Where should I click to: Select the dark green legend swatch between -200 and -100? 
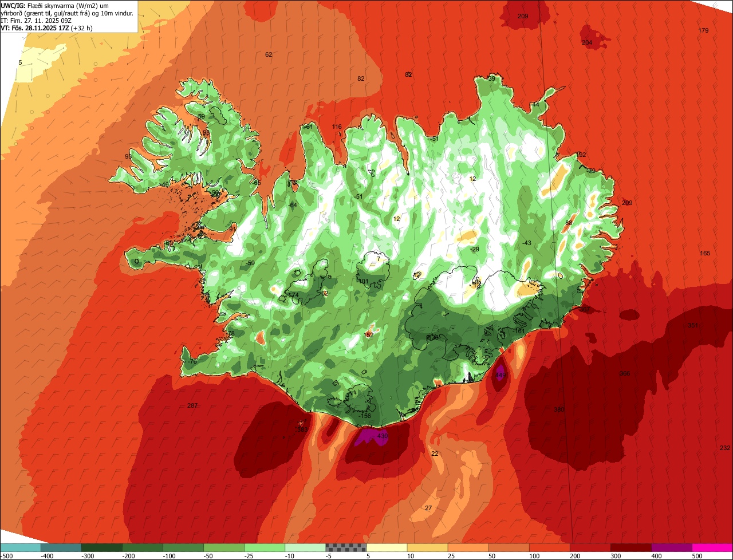tap(143, 547)
